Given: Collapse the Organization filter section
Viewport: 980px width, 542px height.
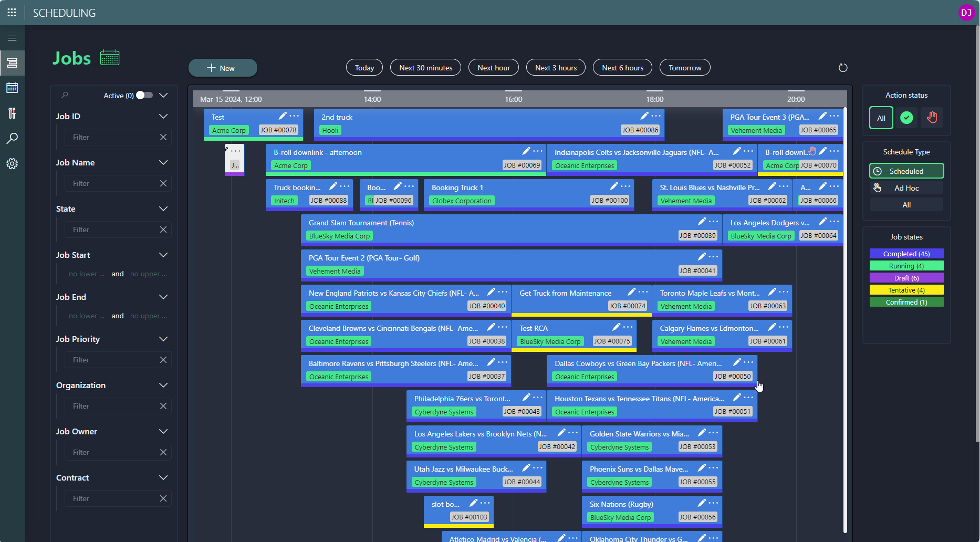Looking at the screenshot, I should click(x=163, y=385).
